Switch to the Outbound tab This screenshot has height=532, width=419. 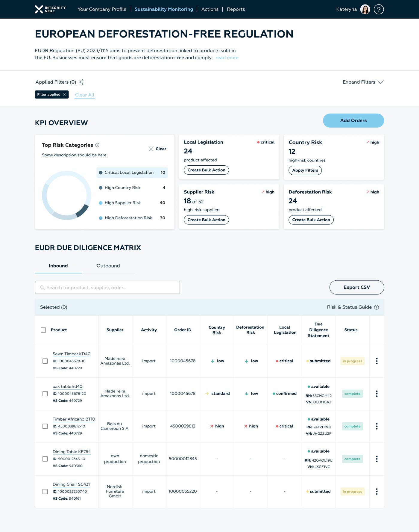coord(108,266)
